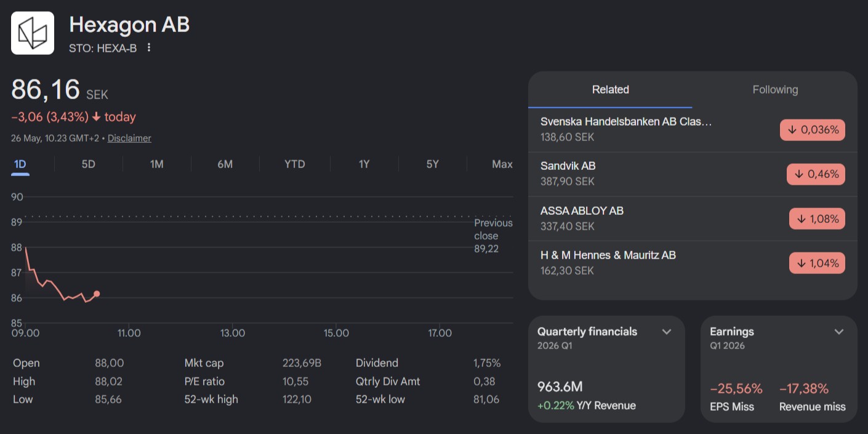
Task: Open Sandvik AB stock row
Action: 693,174
